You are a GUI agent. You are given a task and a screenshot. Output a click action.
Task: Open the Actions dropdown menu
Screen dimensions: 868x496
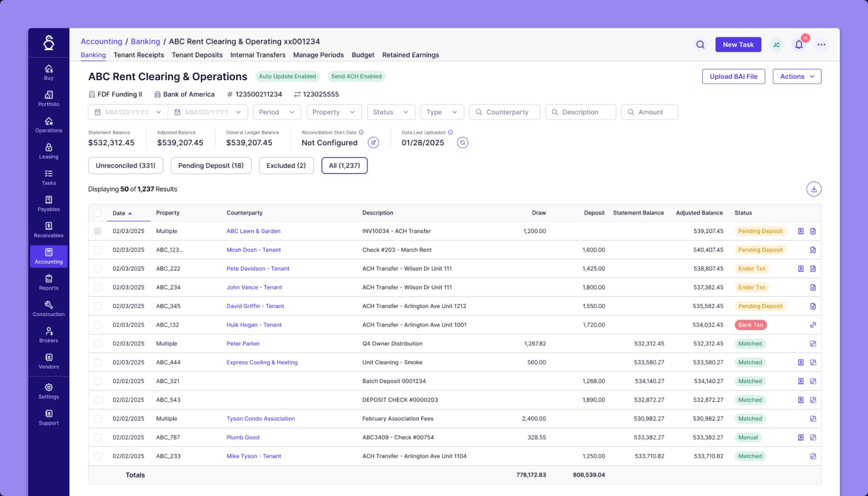point(796,76)
